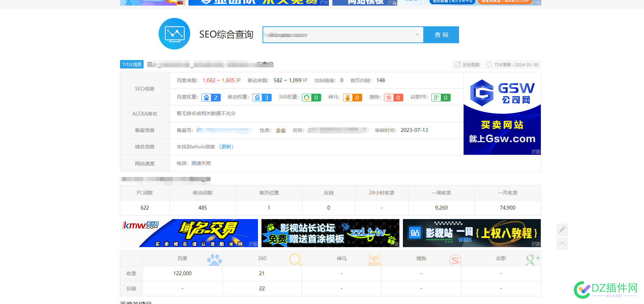Click the 360 magnifier icon header

pos(295,259)
